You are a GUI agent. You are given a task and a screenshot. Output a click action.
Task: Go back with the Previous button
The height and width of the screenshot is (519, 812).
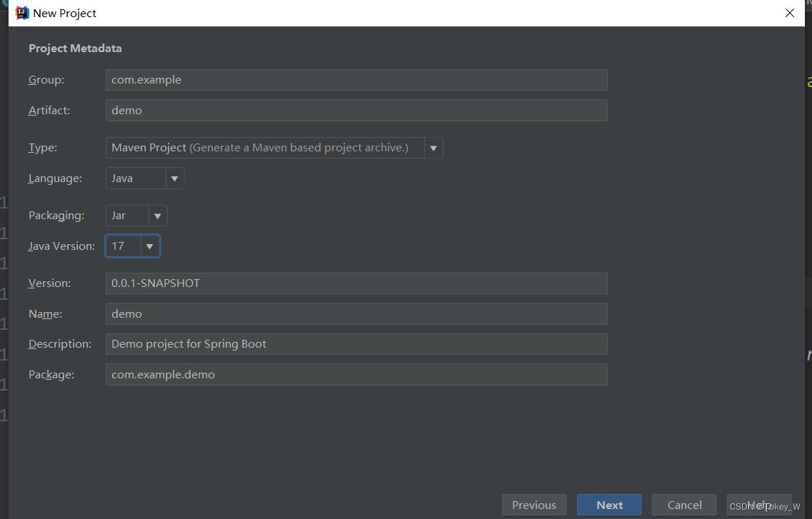point(534,505)
